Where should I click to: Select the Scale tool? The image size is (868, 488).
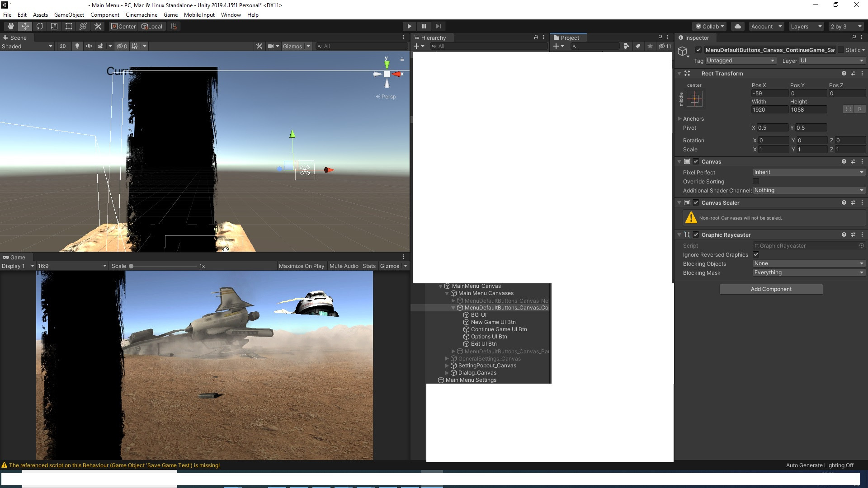point(54,26)
